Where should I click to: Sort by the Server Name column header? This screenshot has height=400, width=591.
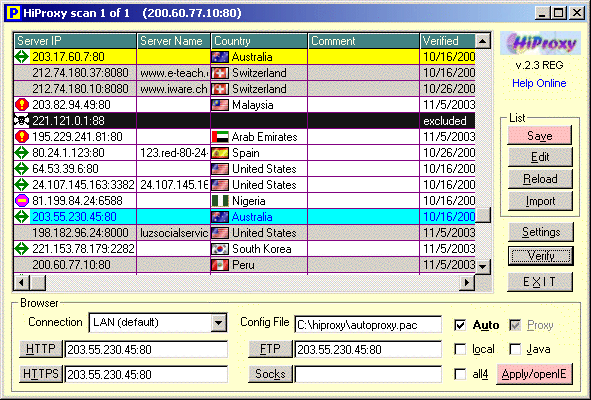(x=174, y=41)
